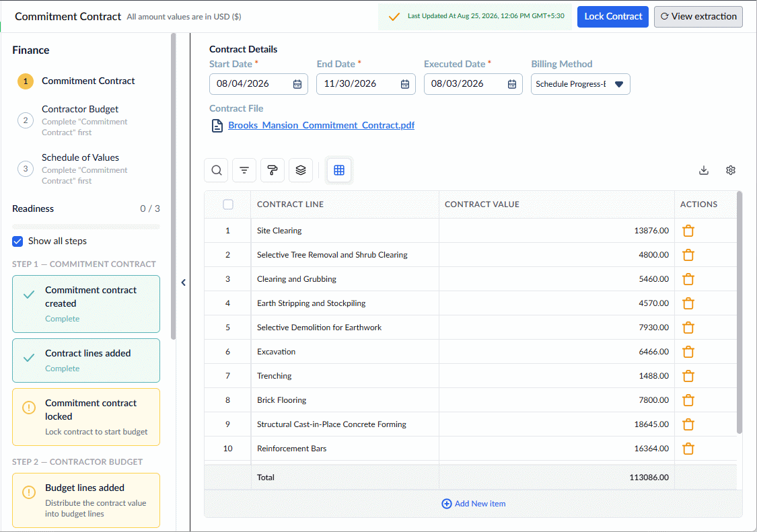Select the Site Clearing cell
The image size is (757, 532).
tap(345, 231)
